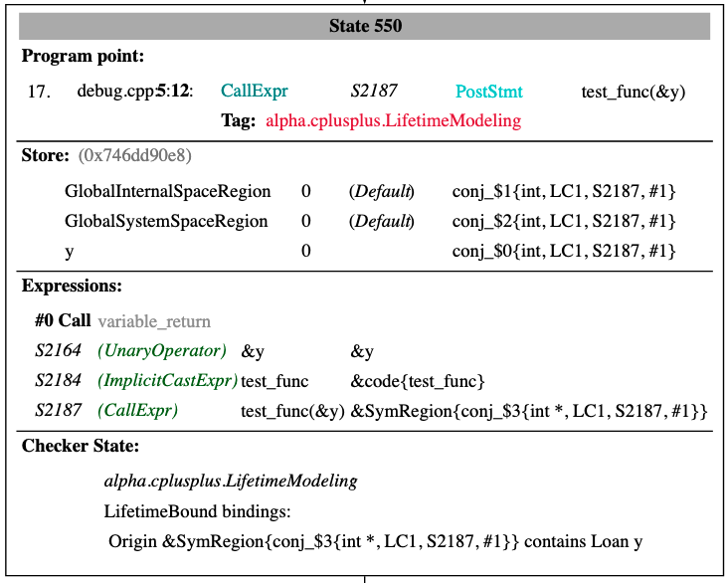Click S2184 expression ID

58,380
